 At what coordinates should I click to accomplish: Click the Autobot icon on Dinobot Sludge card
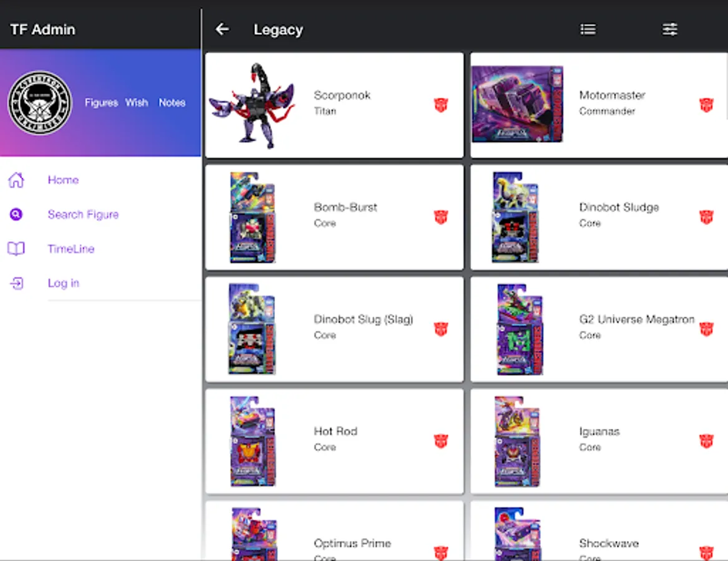pos(706,217)
